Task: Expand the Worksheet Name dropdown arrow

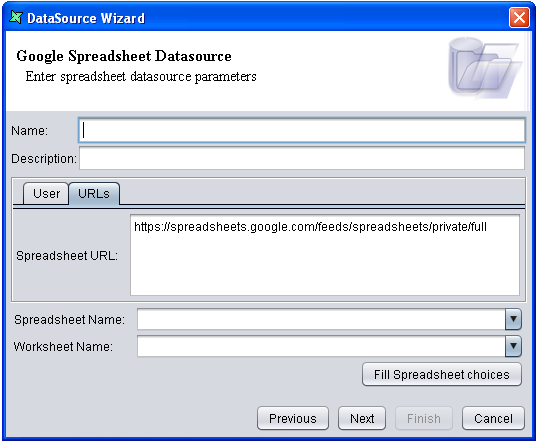Action: (513, 346)
